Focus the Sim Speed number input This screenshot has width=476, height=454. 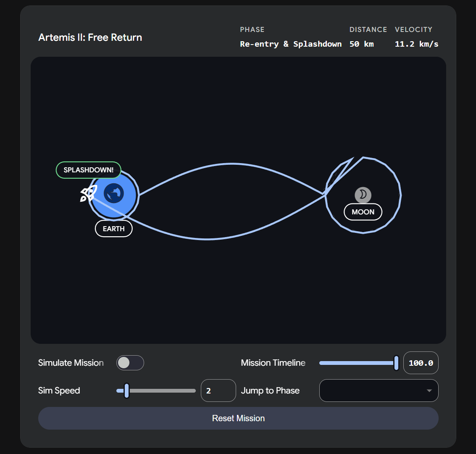[x=218, y=391]
